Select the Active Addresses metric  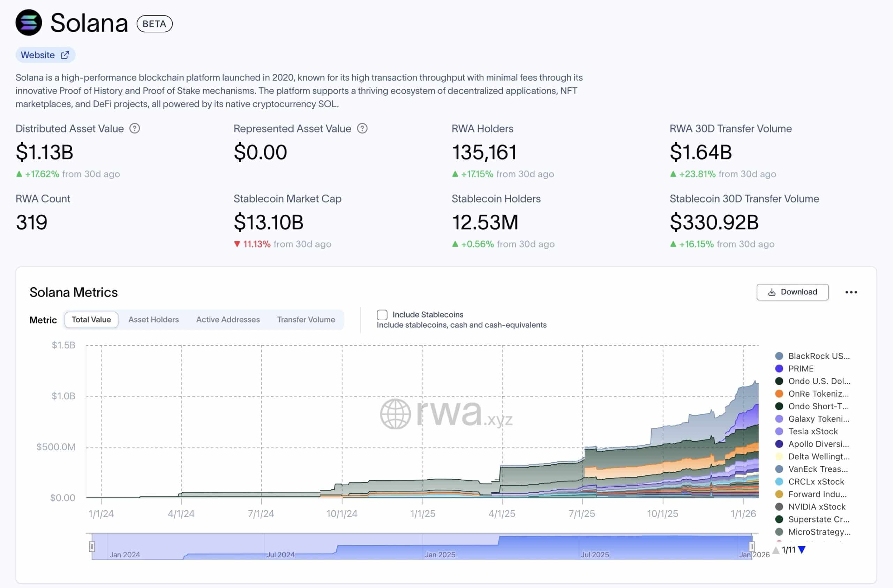click(228, 320)
